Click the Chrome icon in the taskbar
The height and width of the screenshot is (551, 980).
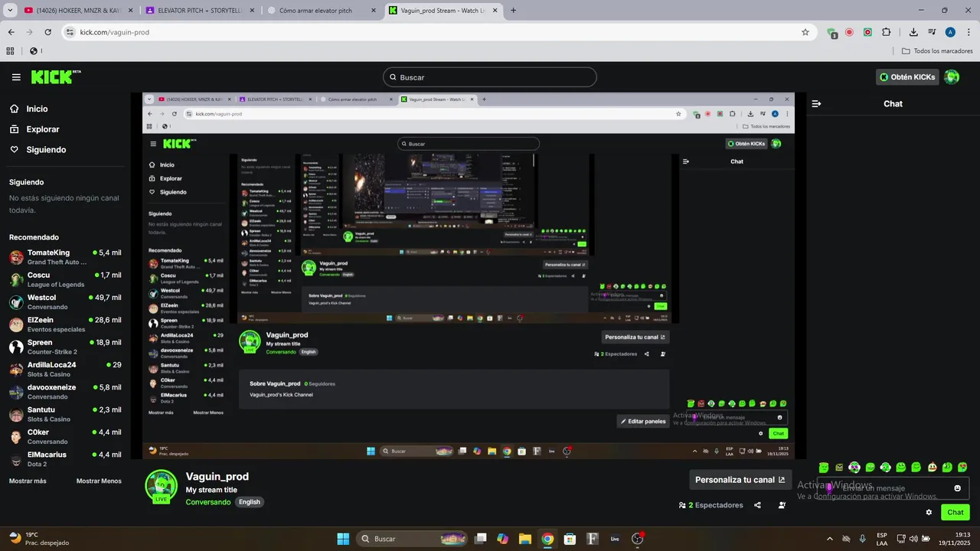click(x=547, y=539)
